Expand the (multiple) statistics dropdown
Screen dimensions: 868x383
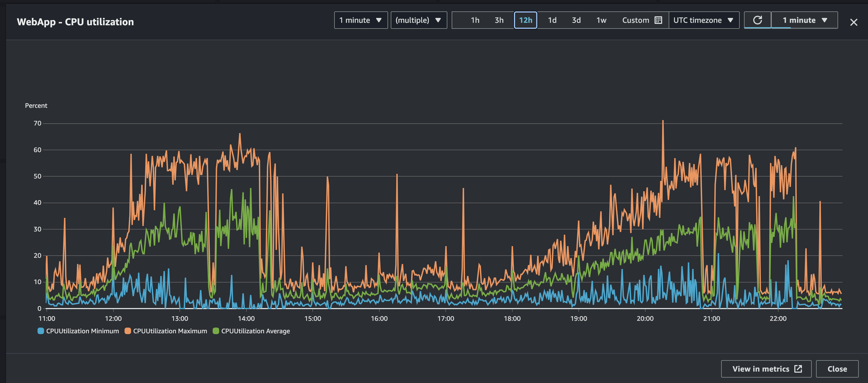pyautogui.click(x=419, y=20)
